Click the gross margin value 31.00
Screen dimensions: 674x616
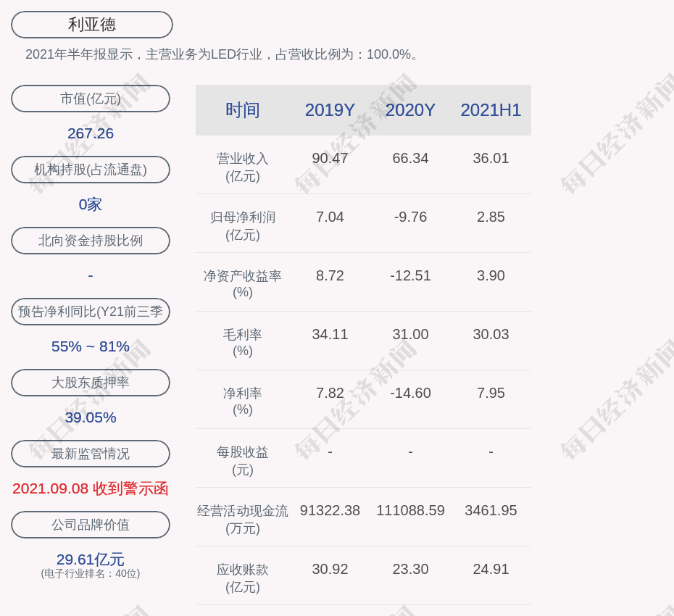coord(410,334)
